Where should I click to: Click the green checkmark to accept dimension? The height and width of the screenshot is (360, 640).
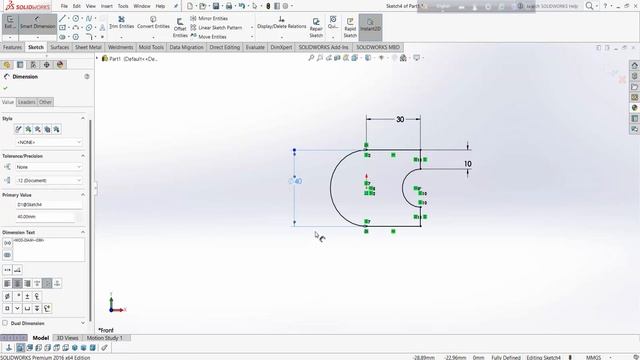coord(5,88)
